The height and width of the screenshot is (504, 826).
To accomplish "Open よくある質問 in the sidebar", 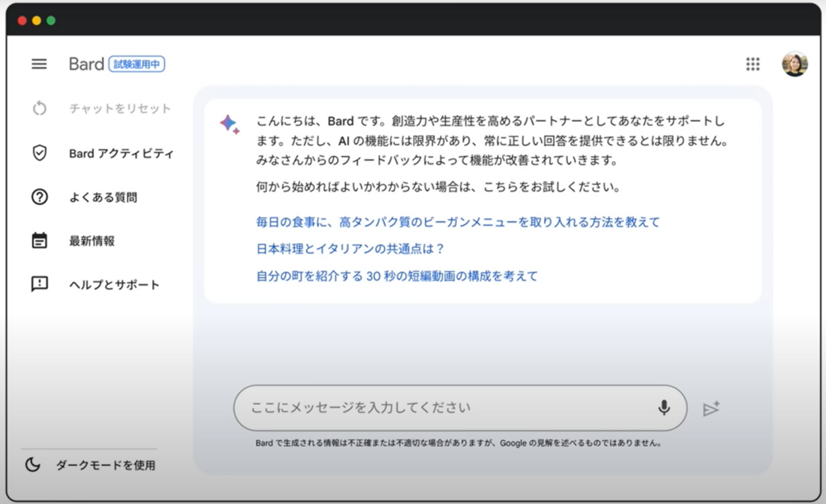I will 103,197.
